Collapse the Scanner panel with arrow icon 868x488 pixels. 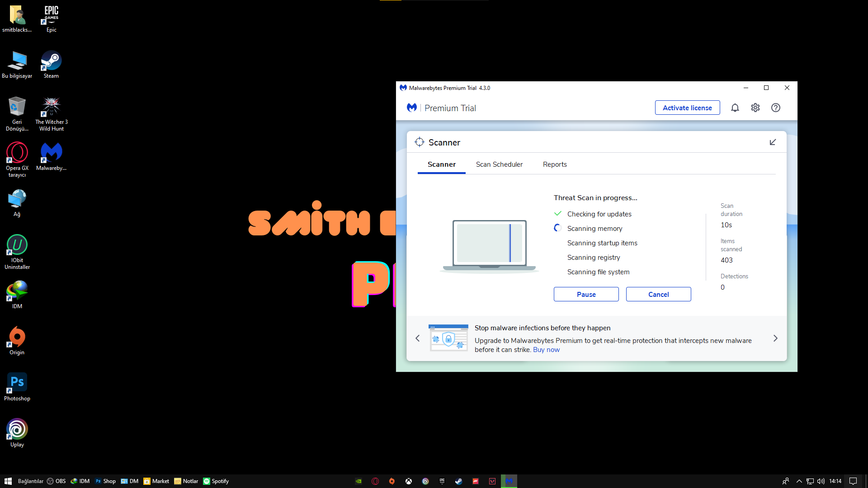773,142
